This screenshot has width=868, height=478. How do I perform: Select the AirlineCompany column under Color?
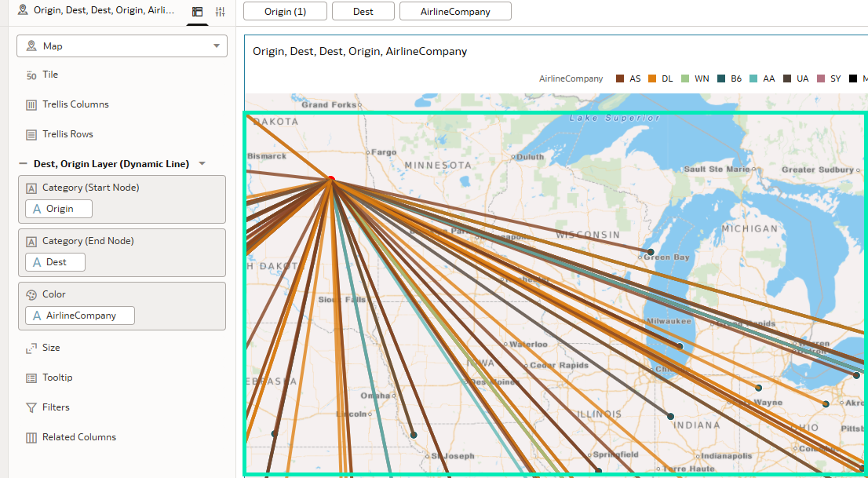pyautogui.click(x=80, y=316)
